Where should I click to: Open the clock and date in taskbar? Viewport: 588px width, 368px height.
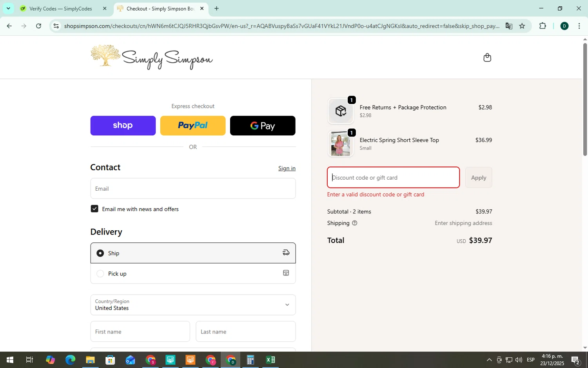coord(552,360)
